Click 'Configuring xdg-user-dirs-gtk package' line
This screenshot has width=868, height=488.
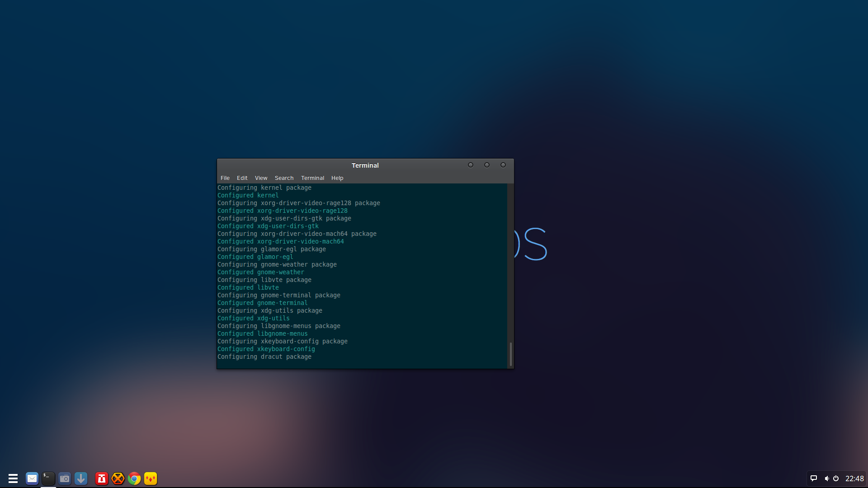click(284, 218)
